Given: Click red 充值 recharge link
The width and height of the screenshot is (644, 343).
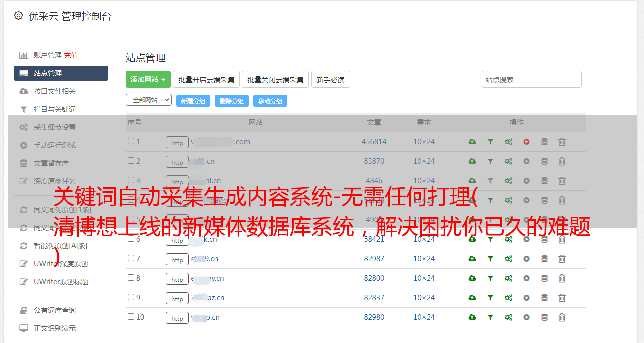Looking at the screenshot, I should click(x=71, y=55).
